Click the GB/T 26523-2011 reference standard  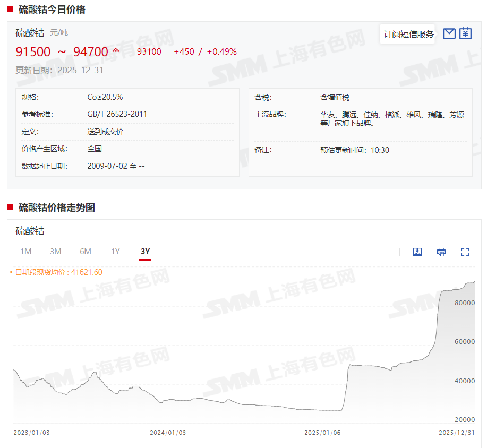coord(117,114)
